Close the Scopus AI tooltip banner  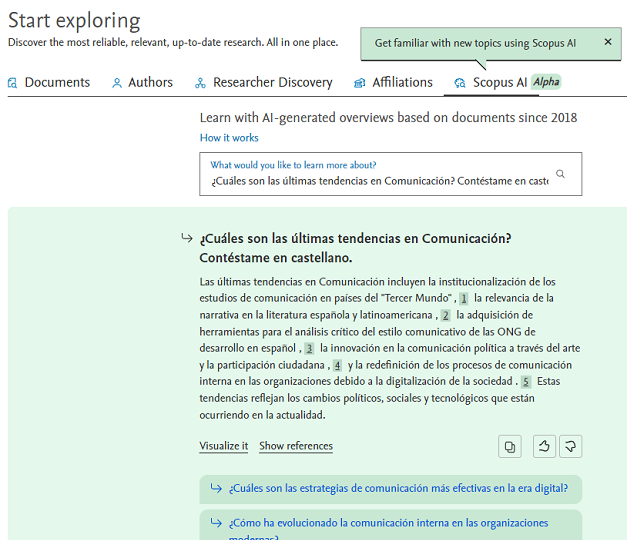(608, 42)
